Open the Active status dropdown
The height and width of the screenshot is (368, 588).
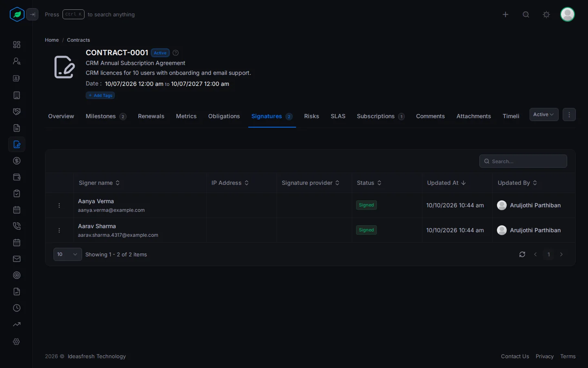point(544,114)
